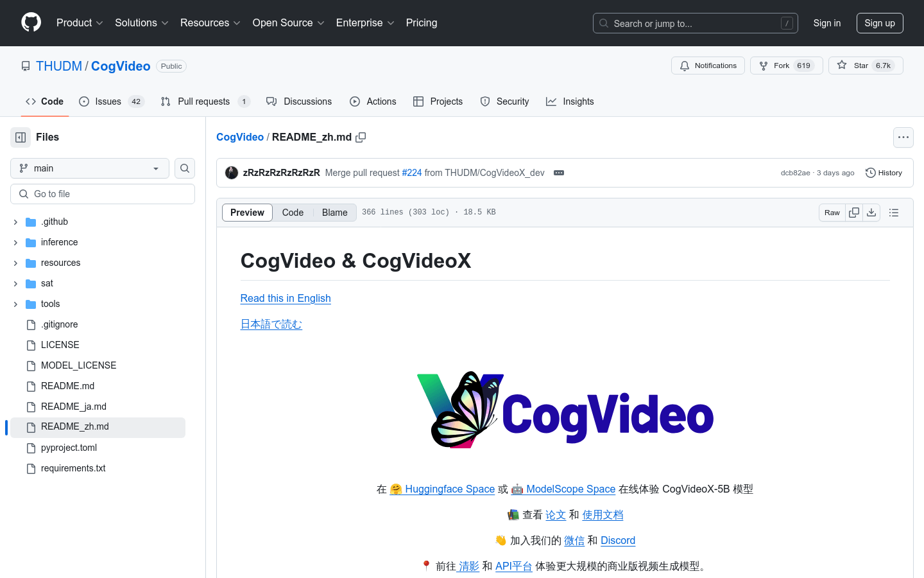Screen dimensions: 924x578
Task: Select the Code repository tab
Action: pos(44,101)
